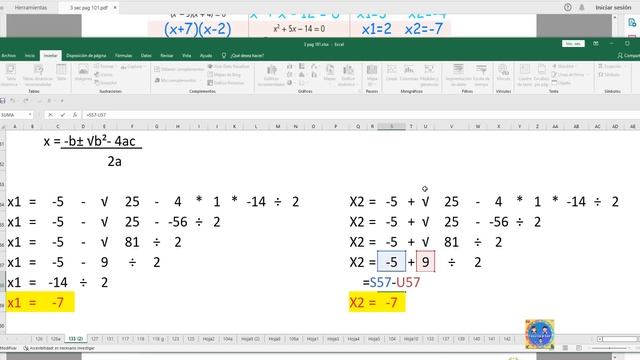Click Iniciar sesión in the PDF viewer

tap(613, 7)
